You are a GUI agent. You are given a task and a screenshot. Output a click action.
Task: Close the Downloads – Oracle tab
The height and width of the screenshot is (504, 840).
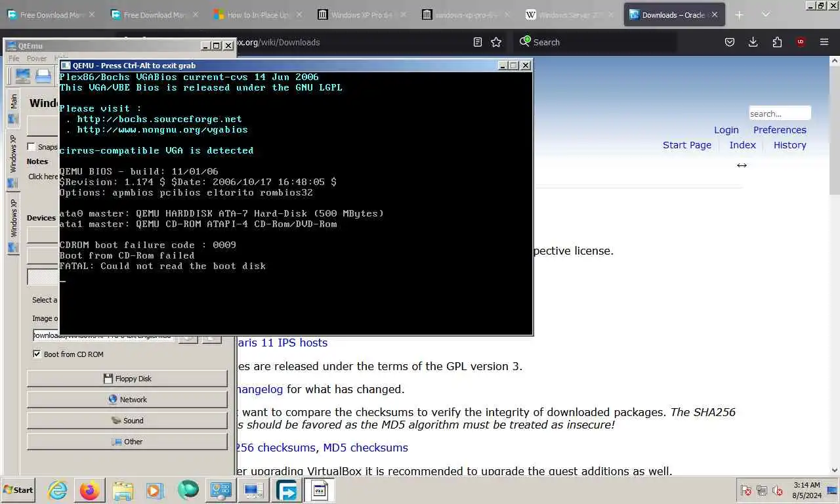tap(715, 14)
